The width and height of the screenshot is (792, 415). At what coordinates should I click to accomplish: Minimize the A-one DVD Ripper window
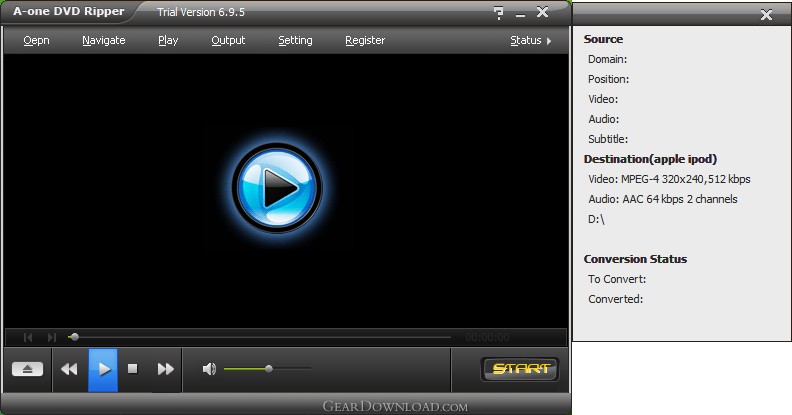520,14
